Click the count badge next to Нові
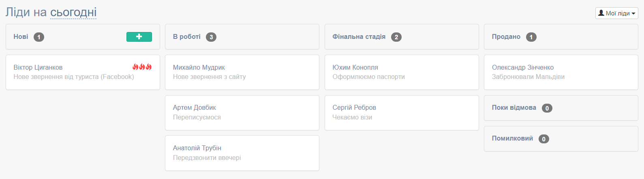The image size is (644, 179). click(39, 37)
